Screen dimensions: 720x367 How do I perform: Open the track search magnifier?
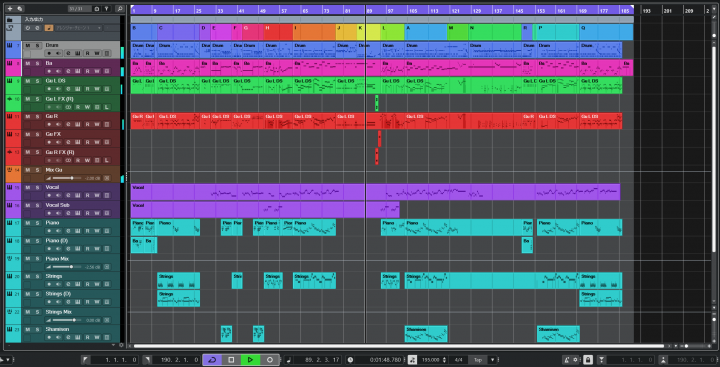click(119, 9)
